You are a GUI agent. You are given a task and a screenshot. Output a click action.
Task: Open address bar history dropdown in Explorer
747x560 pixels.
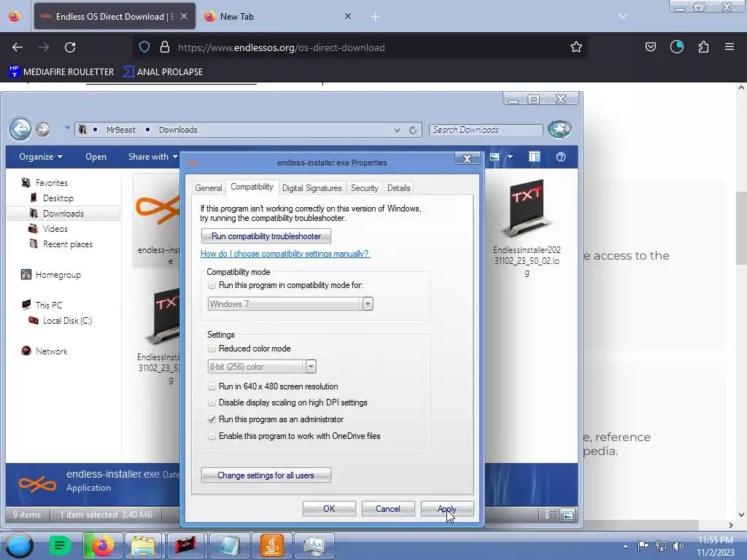(x=397, y=130)
